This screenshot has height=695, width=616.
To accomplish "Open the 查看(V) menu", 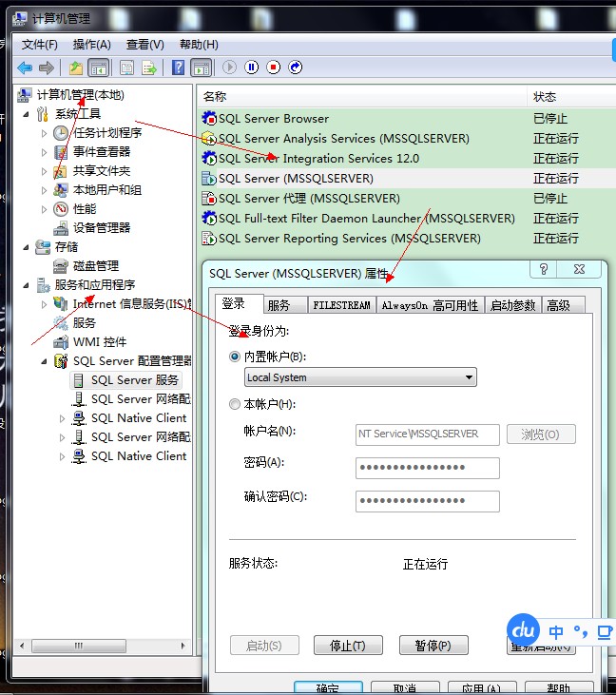I will 144,45.
